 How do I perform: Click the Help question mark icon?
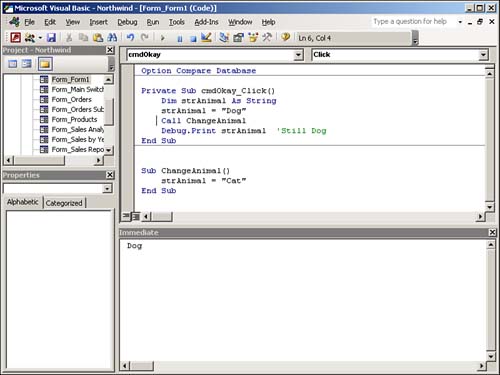coord(285,37)
